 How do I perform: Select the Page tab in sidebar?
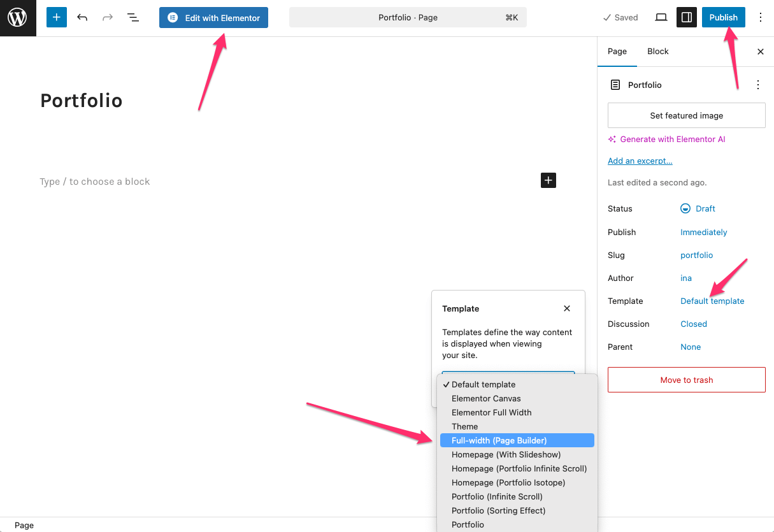(x=617, y=52)
